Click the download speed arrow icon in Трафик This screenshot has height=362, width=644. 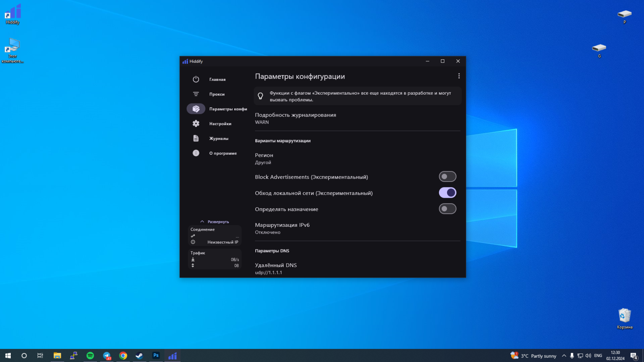click(193, 259)
